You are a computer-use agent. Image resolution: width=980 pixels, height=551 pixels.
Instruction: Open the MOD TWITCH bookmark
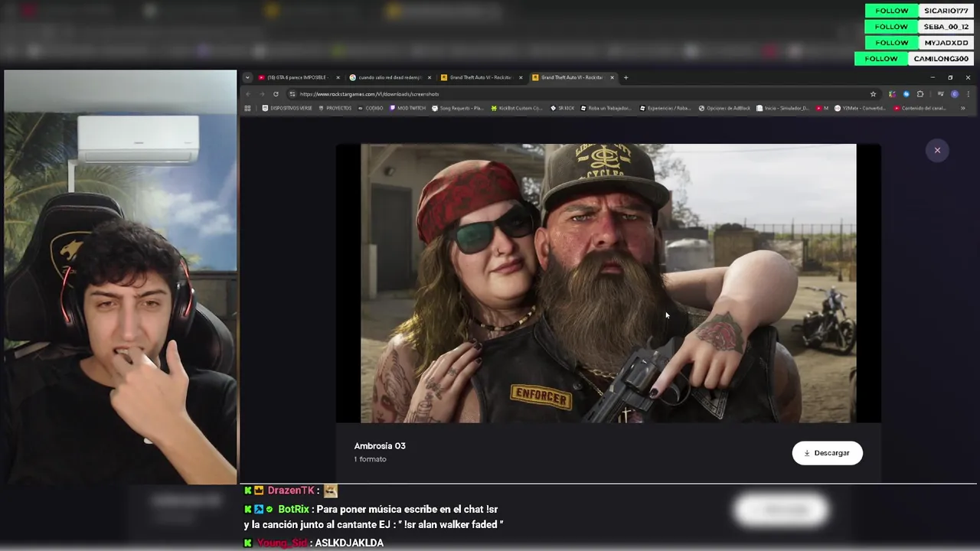407,108
